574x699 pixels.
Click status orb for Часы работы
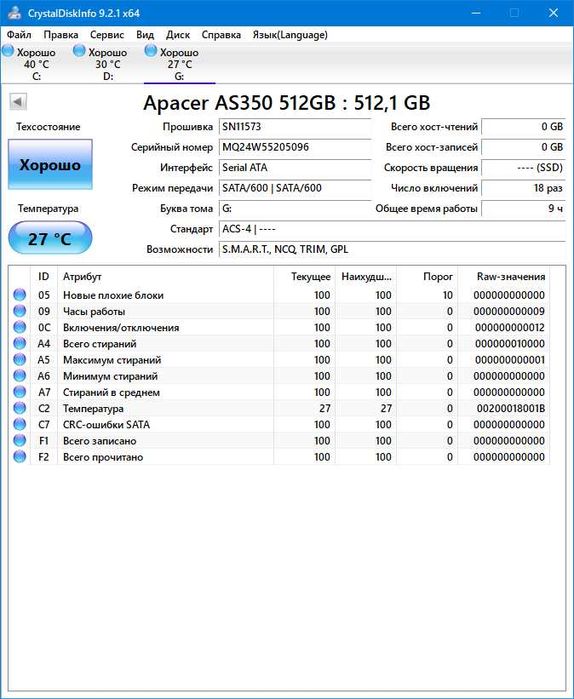click(x=20, y=311)
